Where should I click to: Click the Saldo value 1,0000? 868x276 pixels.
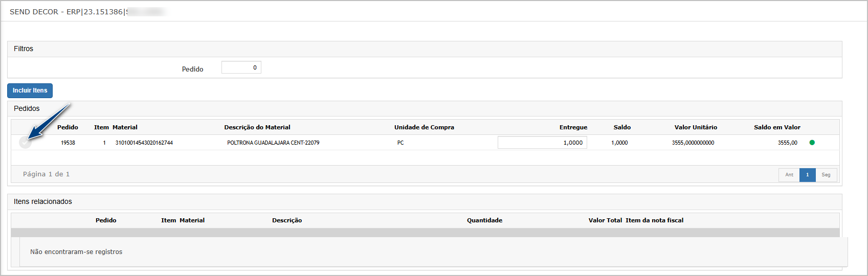[619, 143]
